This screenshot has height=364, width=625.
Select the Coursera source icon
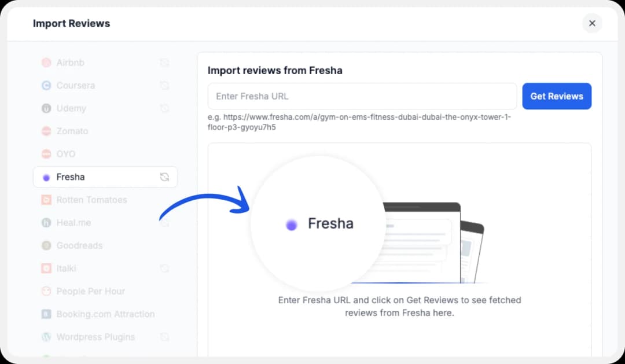(46, 85)
